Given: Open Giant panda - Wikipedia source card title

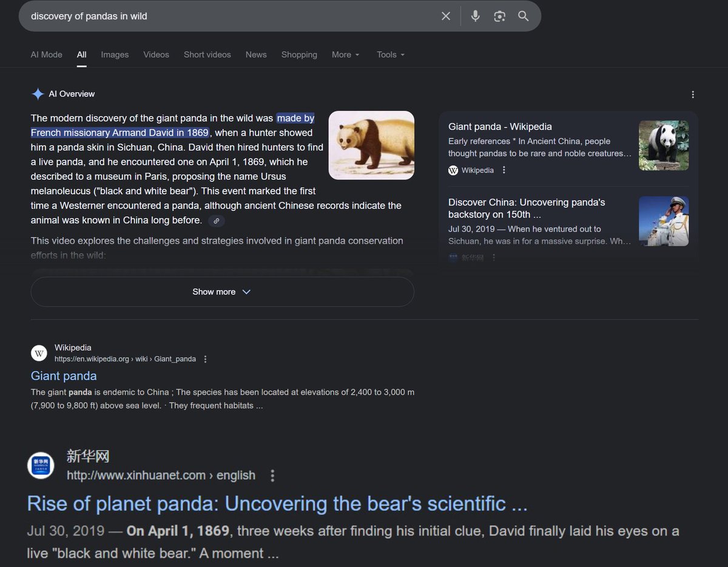Looking at the screenshot, I should pos(500,127).
